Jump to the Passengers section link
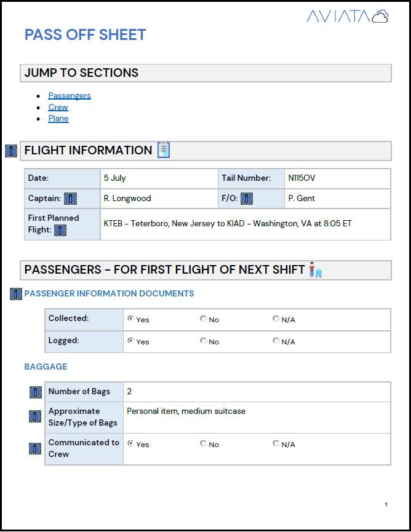 coord(70,96)
